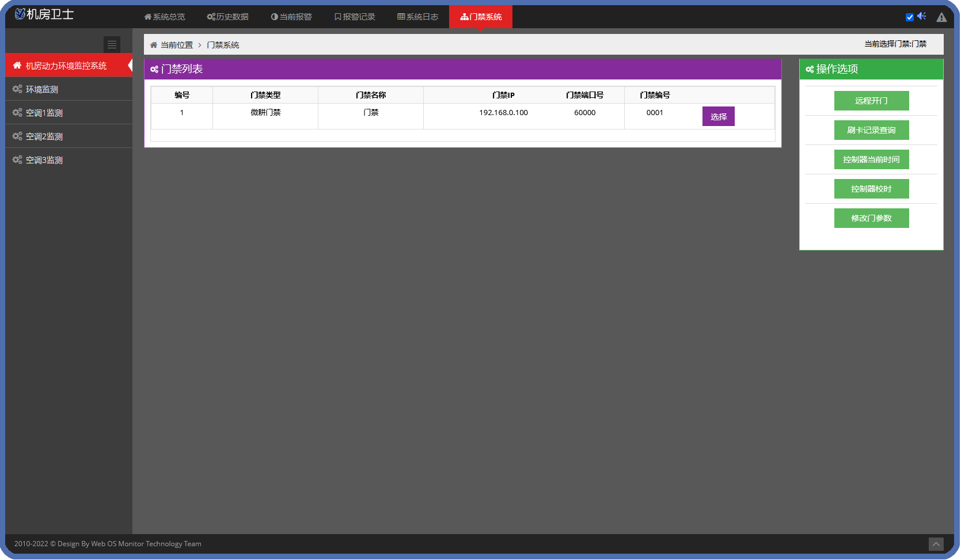Click the door number cell 0001

[655, 113]
